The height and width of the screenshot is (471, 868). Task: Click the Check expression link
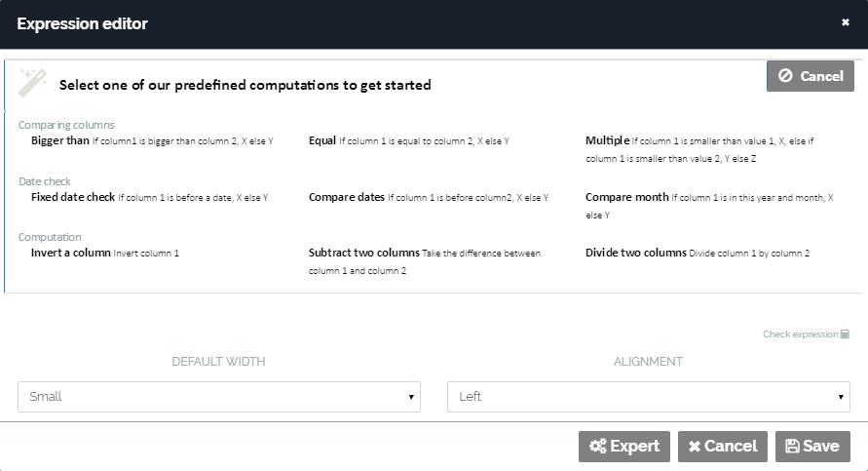pyautogui.click(x=800, y=334)
